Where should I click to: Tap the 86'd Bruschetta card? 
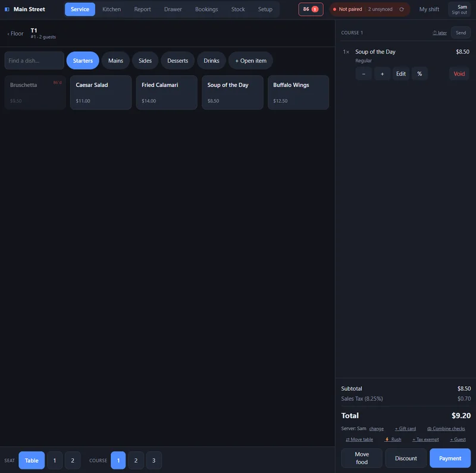[x=35, y=92]
